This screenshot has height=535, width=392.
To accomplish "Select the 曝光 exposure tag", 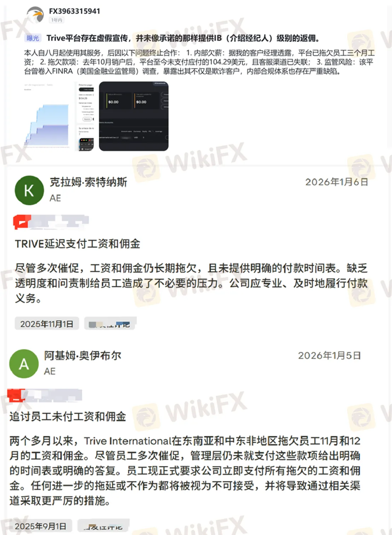I will coord(33,38).
